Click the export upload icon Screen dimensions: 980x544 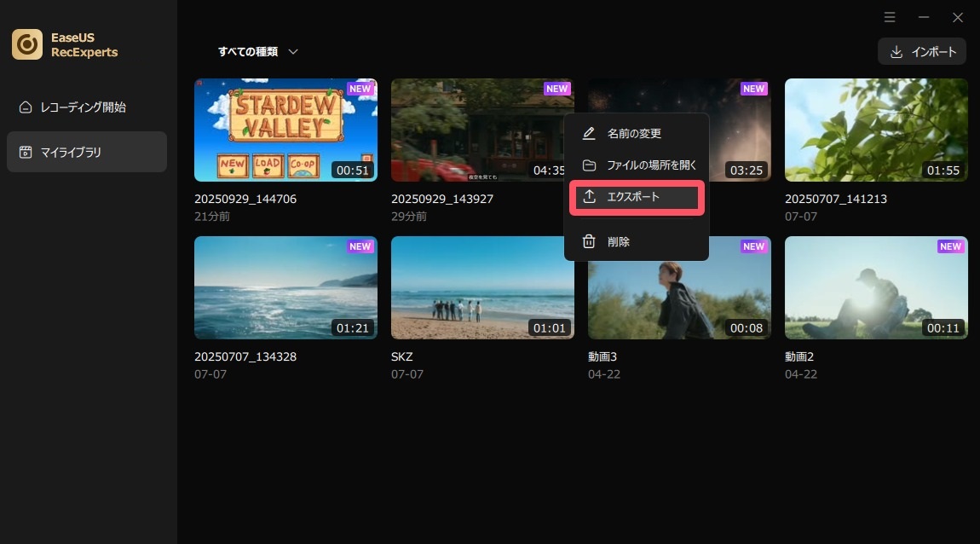pos(588,197)
